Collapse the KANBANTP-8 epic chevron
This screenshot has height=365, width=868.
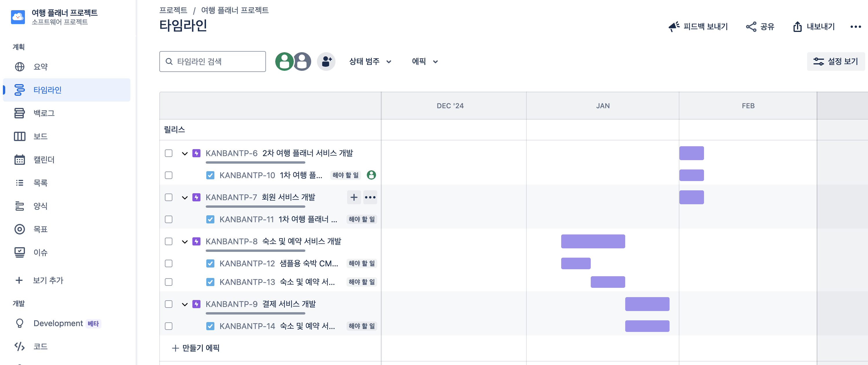point(184,241)
